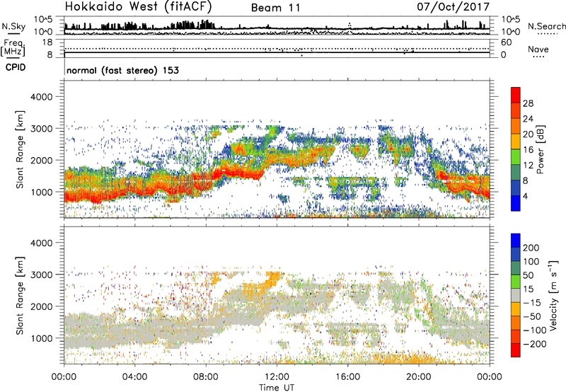Click the 'N.Sky' legend label
Screen dimensions: 566x392
pyautogui.click(x=13, y=26)
